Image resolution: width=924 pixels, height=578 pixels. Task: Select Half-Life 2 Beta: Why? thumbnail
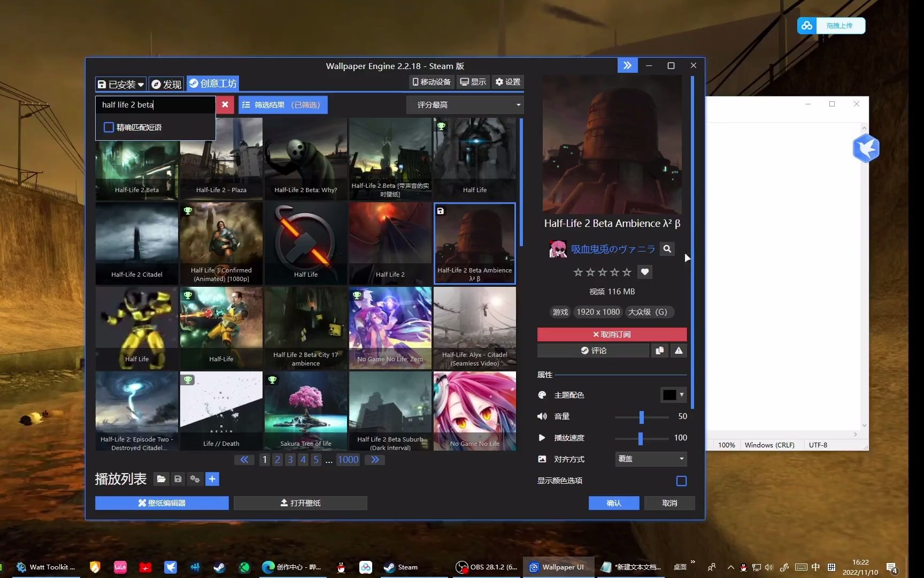click(306, 158)
